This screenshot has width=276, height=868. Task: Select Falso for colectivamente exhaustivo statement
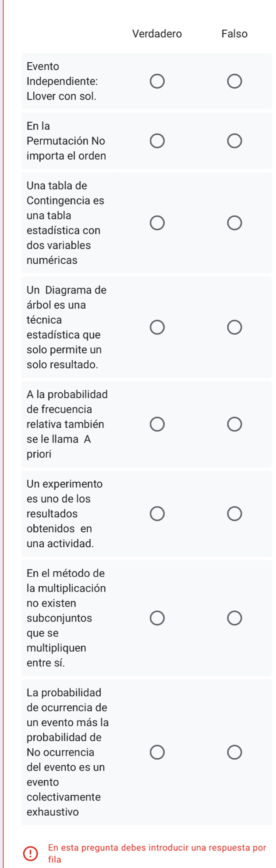(234, 753)
